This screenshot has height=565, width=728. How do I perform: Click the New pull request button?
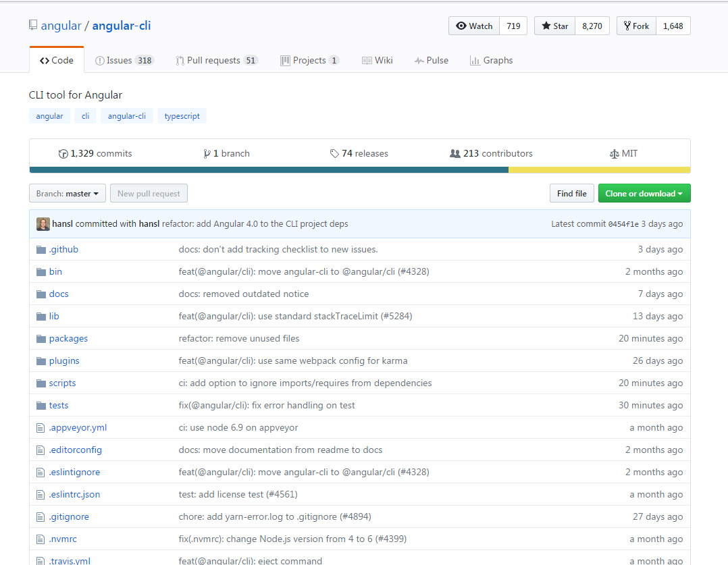149,194
